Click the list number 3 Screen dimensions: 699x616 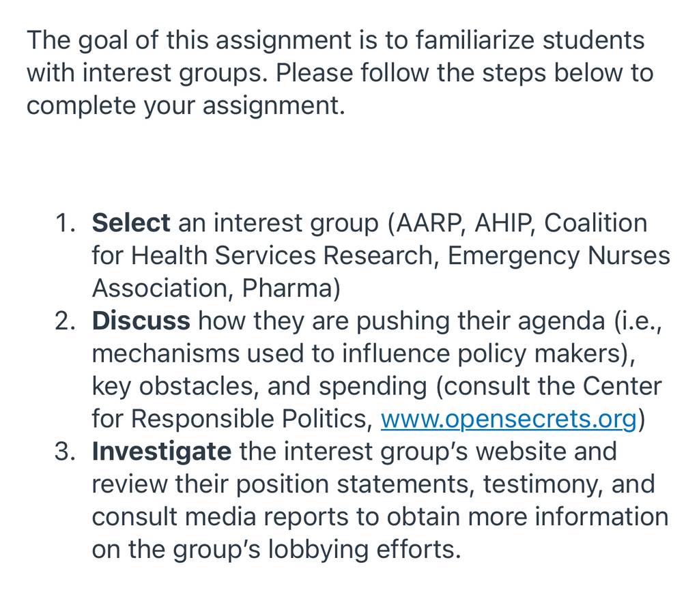65,452
